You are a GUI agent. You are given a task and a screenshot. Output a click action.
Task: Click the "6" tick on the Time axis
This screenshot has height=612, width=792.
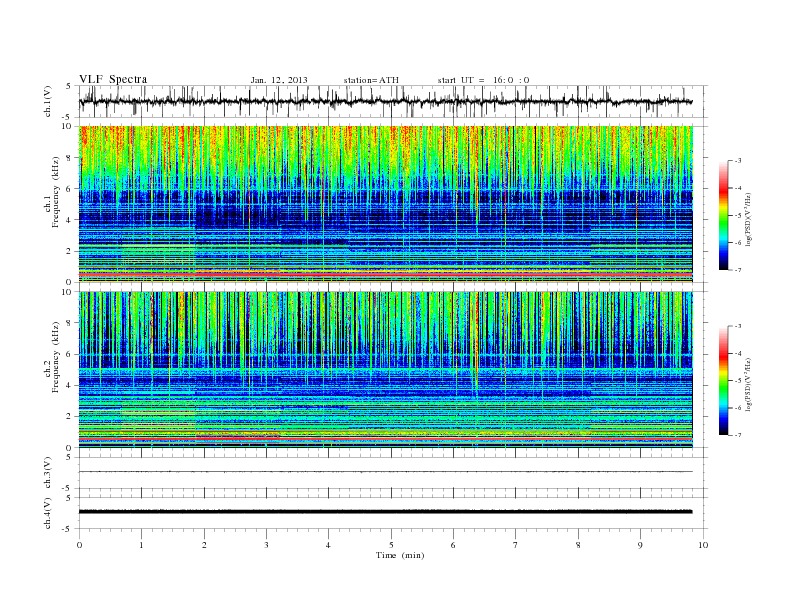[453, 545]
